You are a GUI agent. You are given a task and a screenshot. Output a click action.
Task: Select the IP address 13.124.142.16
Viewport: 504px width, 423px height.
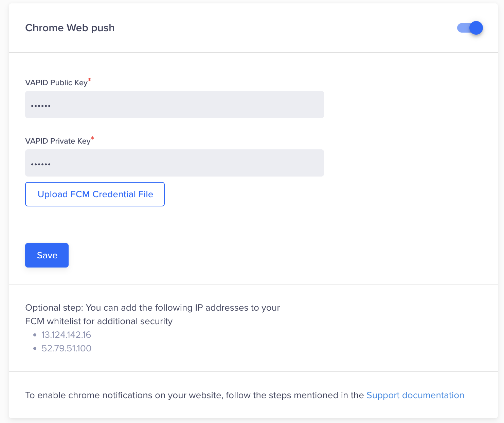(66, 335)
